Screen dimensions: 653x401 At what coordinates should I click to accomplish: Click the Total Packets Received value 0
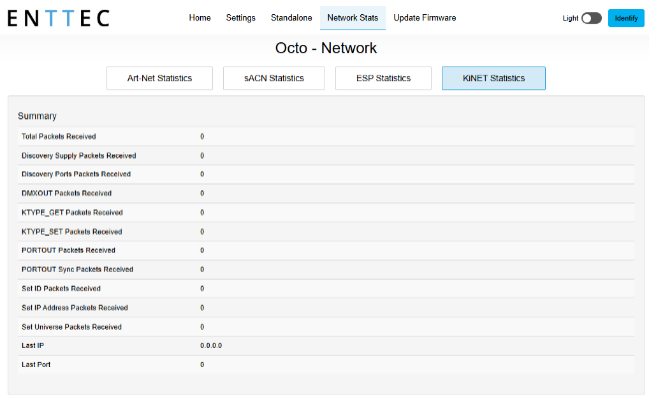202,137
